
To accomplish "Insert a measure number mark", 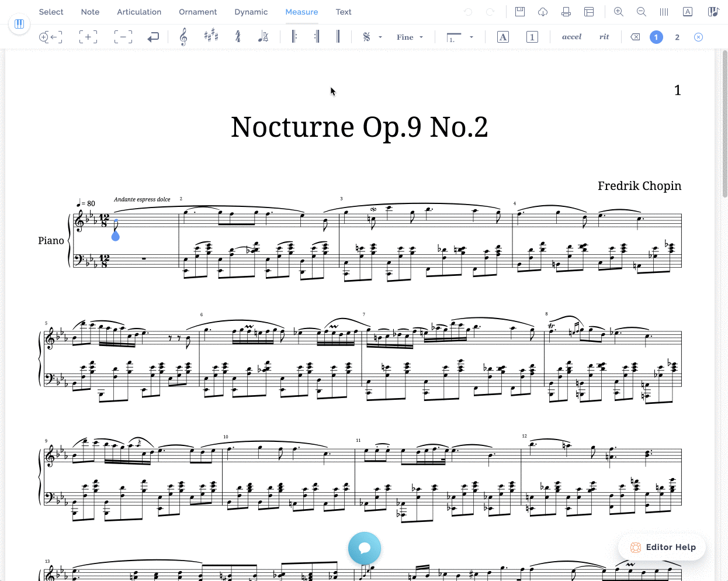I will tap(532, 37).
